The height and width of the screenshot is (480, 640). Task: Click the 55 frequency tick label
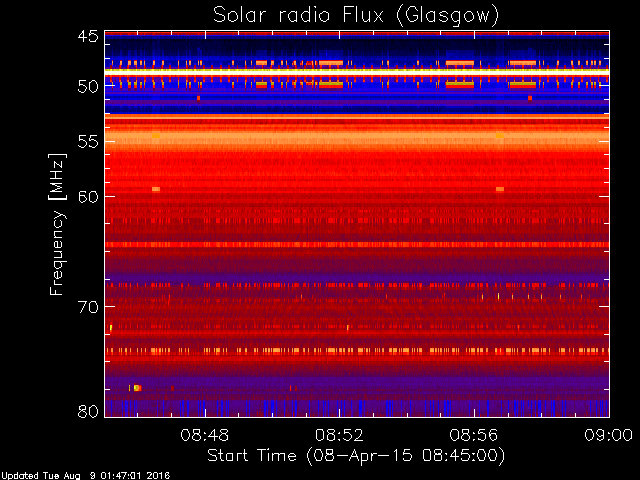point(88,142)
